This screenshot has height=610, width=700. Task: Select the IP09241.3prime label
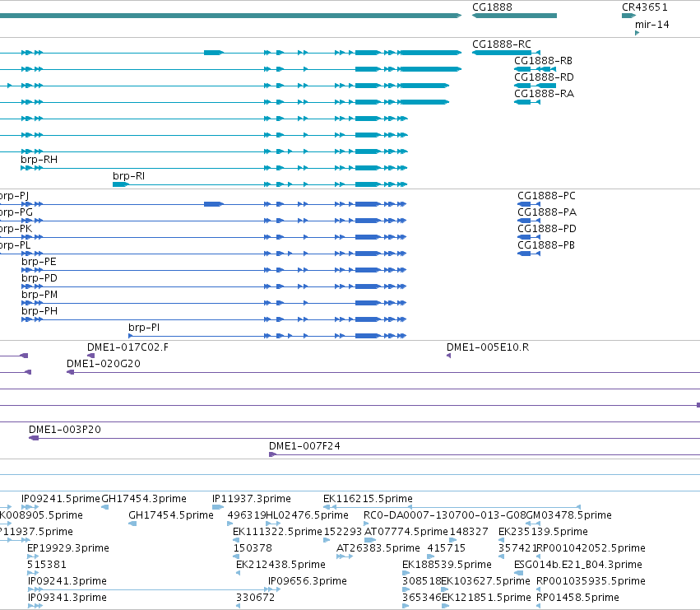(67, 581)
